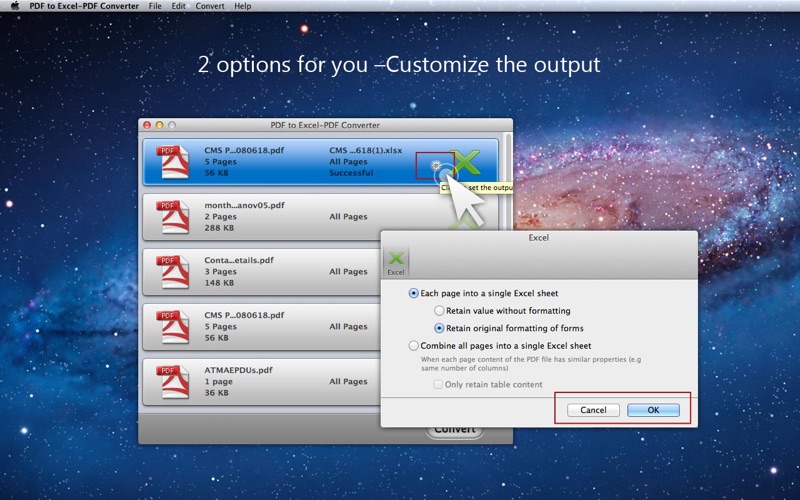Minimize the converter window with yellow button
This screenshot has width=800, height=500.
(x=159, y=125)
